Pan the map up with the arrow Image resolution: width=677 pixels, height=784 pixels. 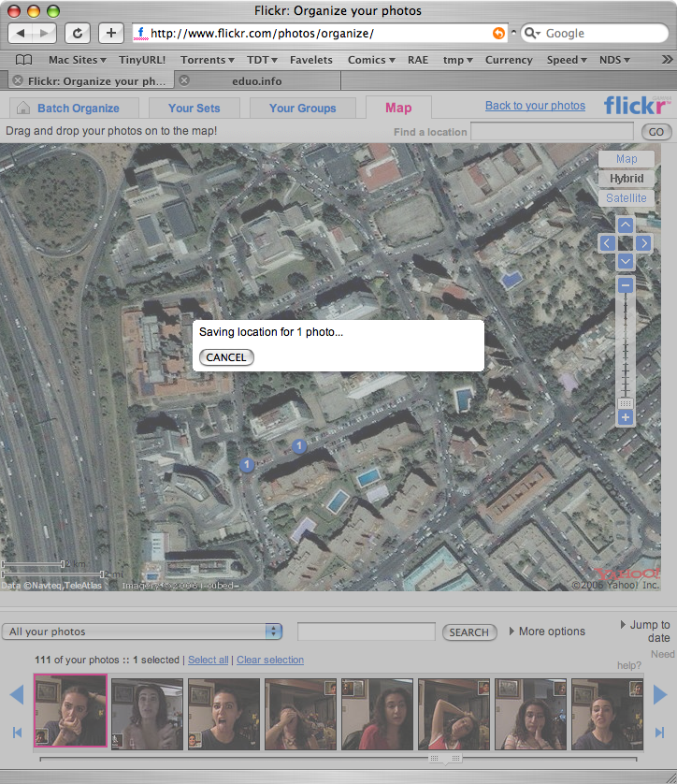[625, 225]
